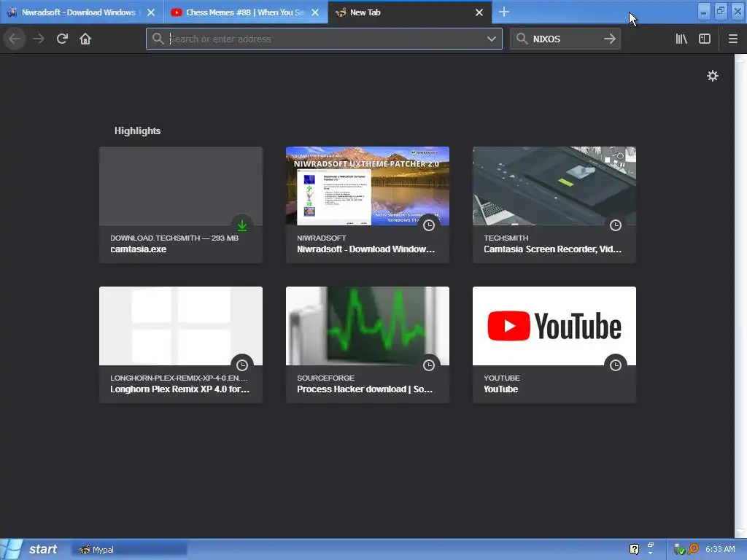
Task: Click the search engine magnifier icon
Action: click(522, 39)
